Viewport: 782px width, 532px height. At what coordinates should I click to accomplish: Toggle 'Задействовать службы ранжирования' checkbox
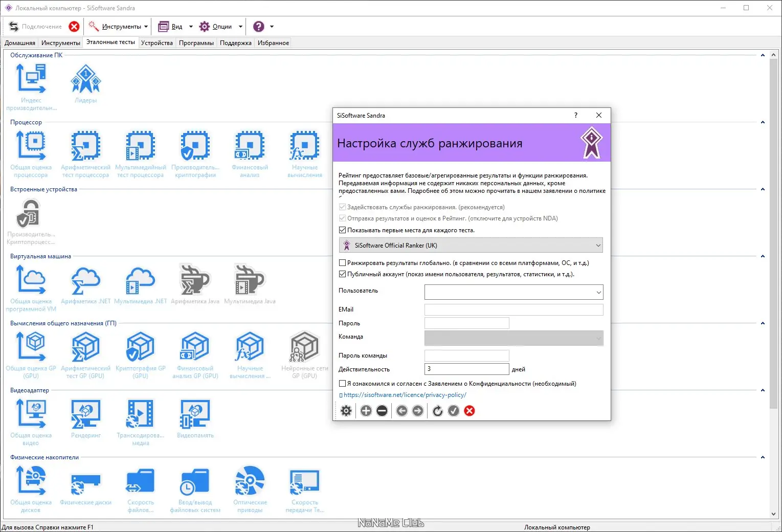(343, 207)
